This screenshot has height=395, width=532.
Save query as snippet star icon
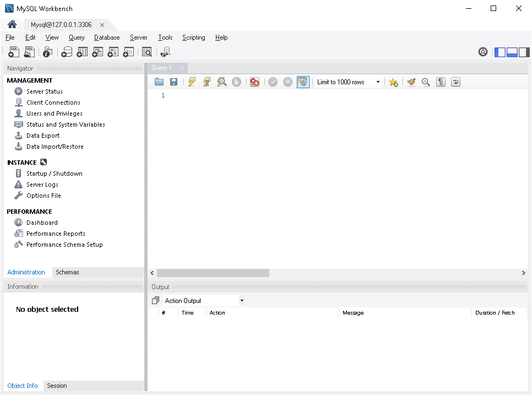tap(394, 82)
